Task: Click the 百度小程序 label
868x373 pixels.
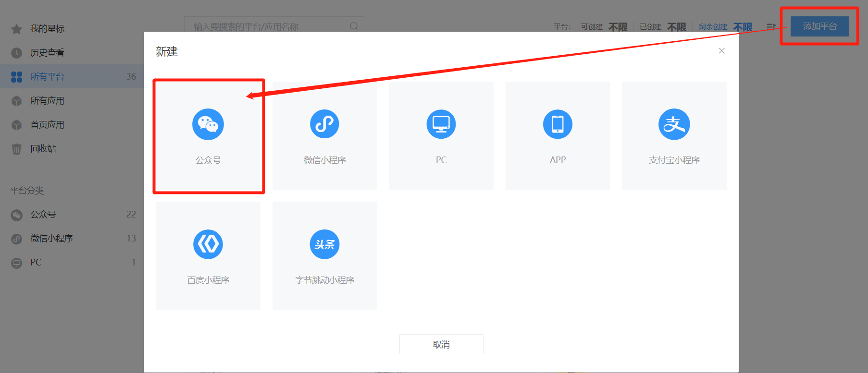Action: click(x=208, y=280)
